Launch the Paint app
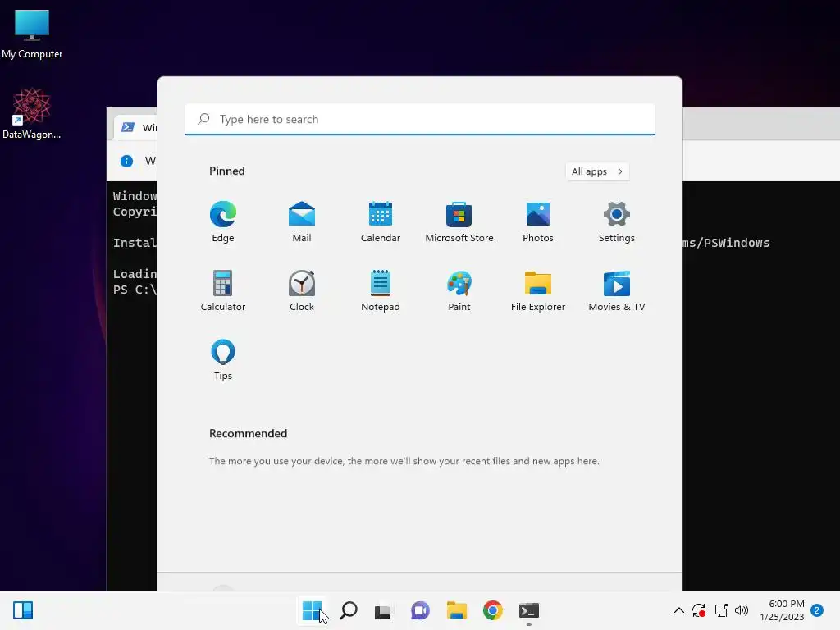The width and height of the screenshot is (840, 630). pos(459,291)
